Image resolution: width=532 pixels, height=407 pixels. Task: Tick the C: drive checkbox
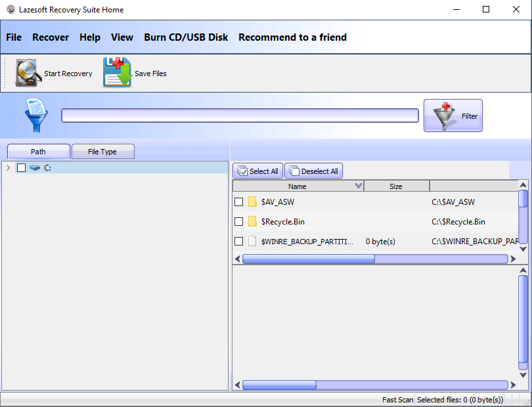click(22, 167)
